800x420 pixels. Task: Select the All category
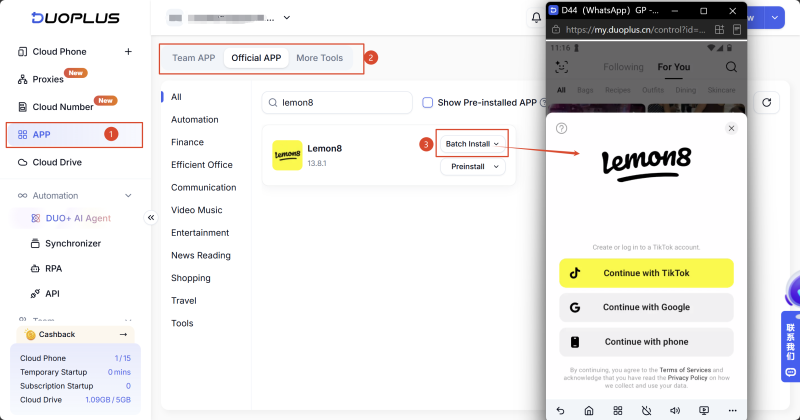(176, 97)
